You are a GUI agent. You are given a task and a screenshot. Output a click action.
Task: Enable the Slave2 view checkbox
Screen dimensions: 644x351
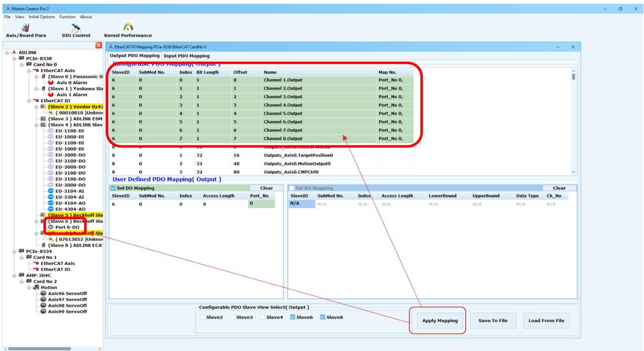pos(202,318)
